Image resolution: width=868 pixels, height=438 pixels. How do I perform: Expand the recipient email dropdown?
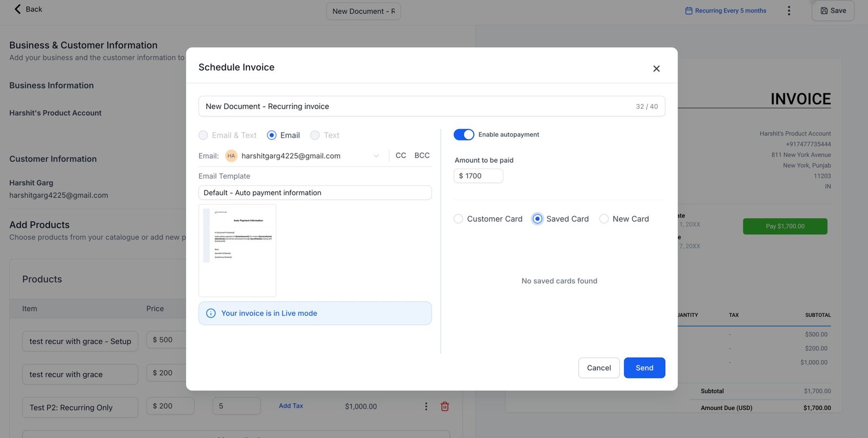pos(376,156)
